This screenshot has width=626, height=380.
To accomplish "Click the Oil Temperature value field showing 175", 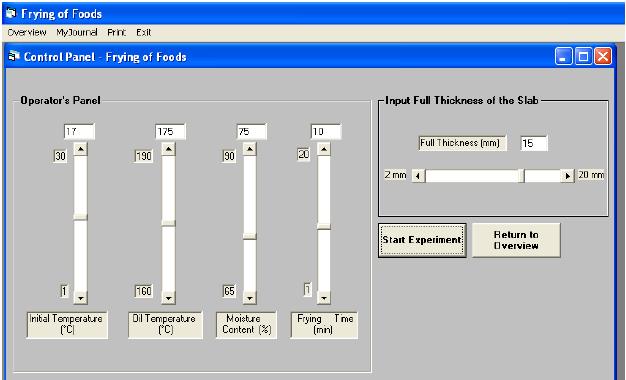I will click(170, 131).
